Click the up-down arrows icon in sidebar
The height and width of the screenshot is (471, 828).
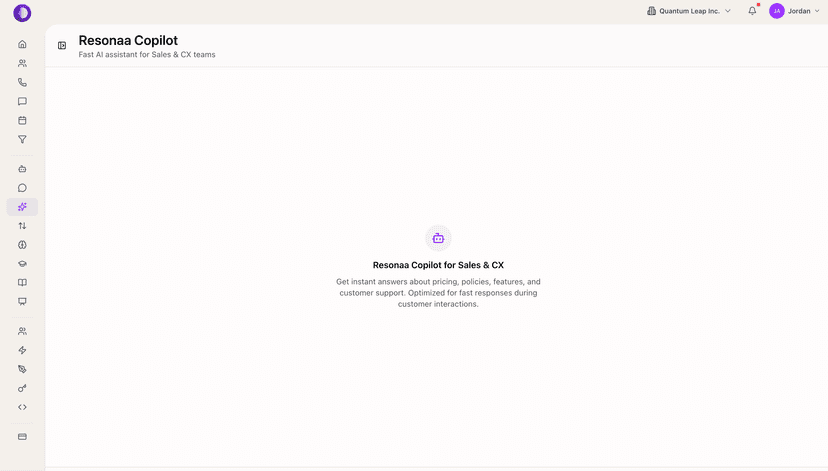[x=22, y=226]
